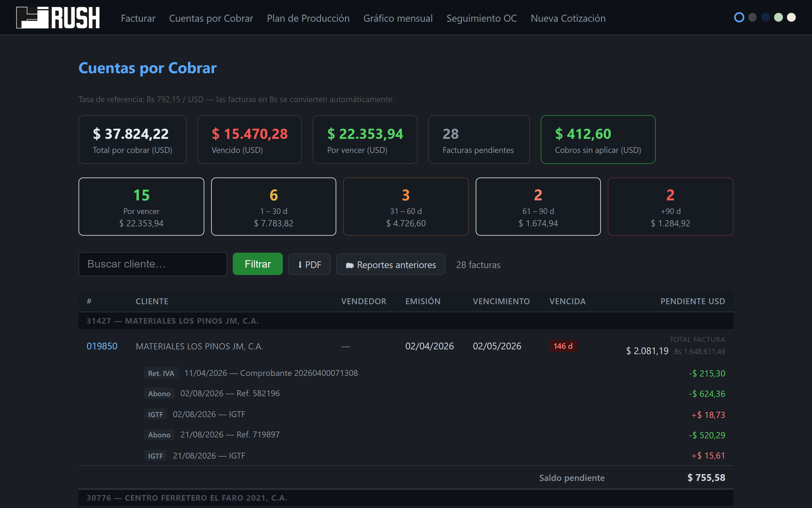Click the green Filtrar button
Screen dimensions: 812x508
click(x=258, y=264)
